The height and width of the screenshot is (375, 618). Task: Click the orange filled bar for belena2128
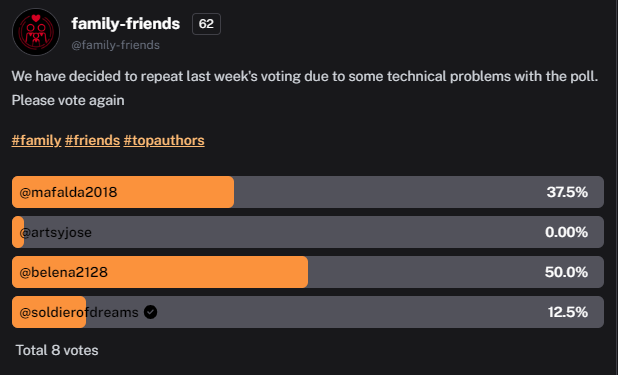coord(160,272)
